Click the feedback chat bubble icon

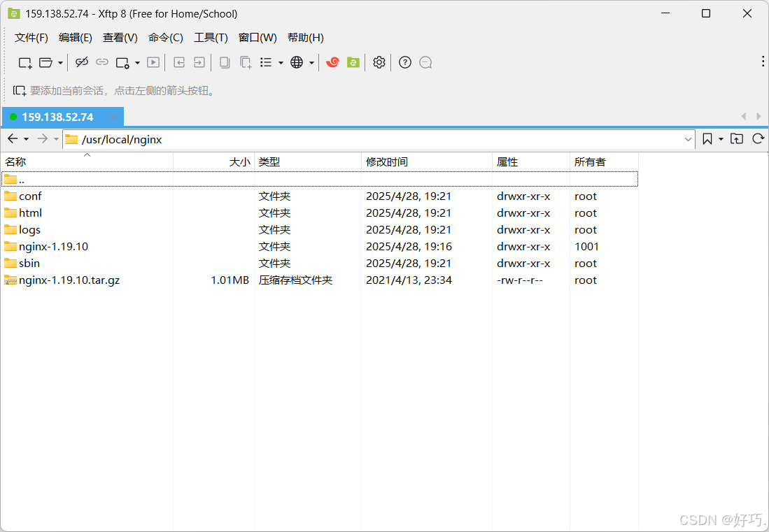coord(425,62)
